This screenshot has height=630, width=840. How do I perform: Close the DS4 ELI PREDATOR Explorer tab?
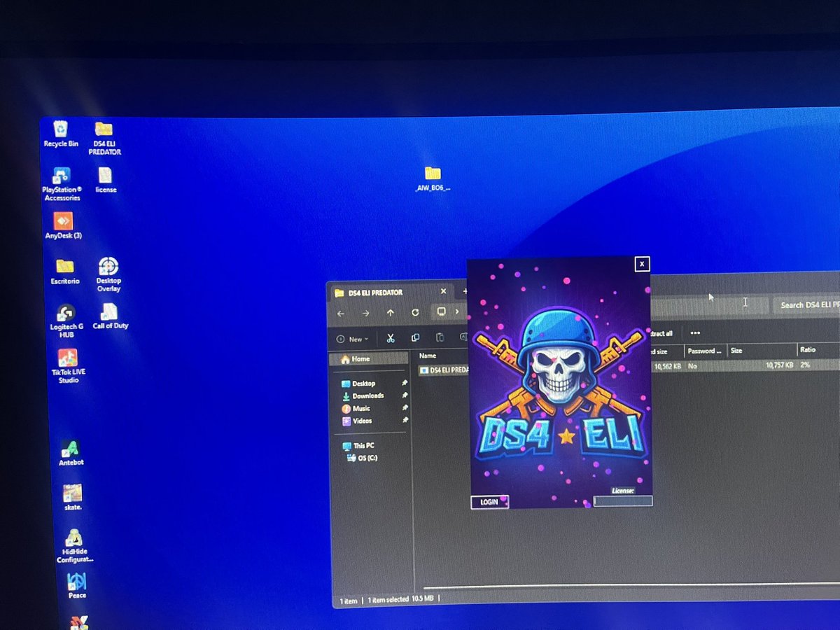[443, 291]
